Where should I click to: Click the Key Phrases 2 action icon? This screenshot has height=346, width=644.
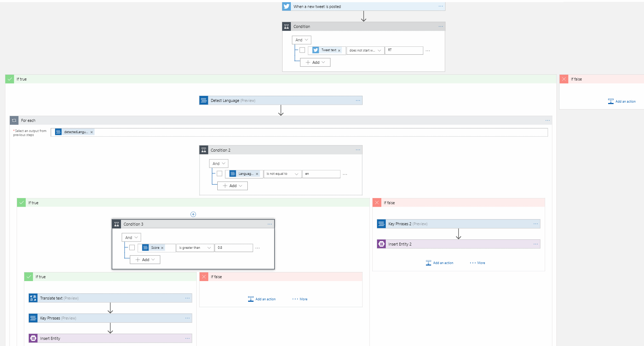coord(381,224)
